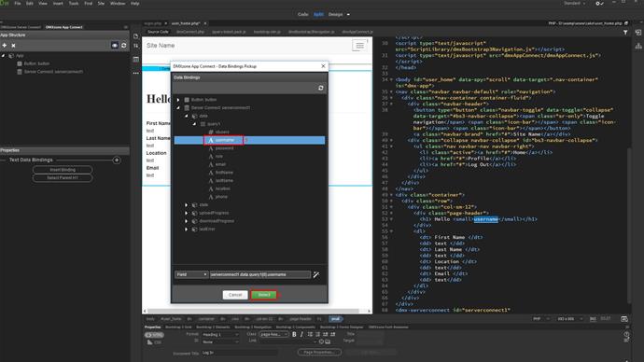Click the filter icon above code view

pyautogui.click(x=625, y=33)
